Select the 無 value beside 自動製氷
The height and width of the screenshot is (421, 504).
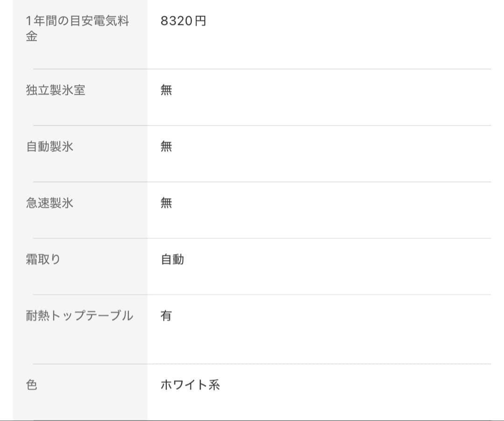(166, 147)
